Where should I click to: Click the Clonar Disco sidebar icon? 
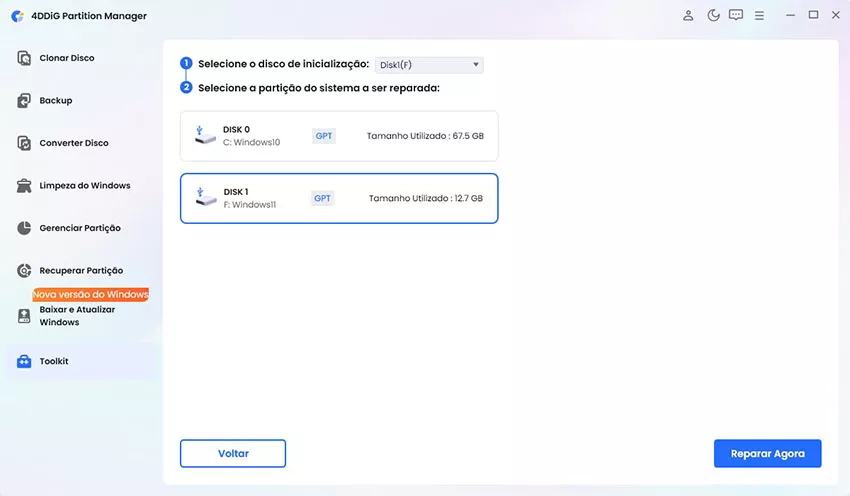[x=24, y=58]
